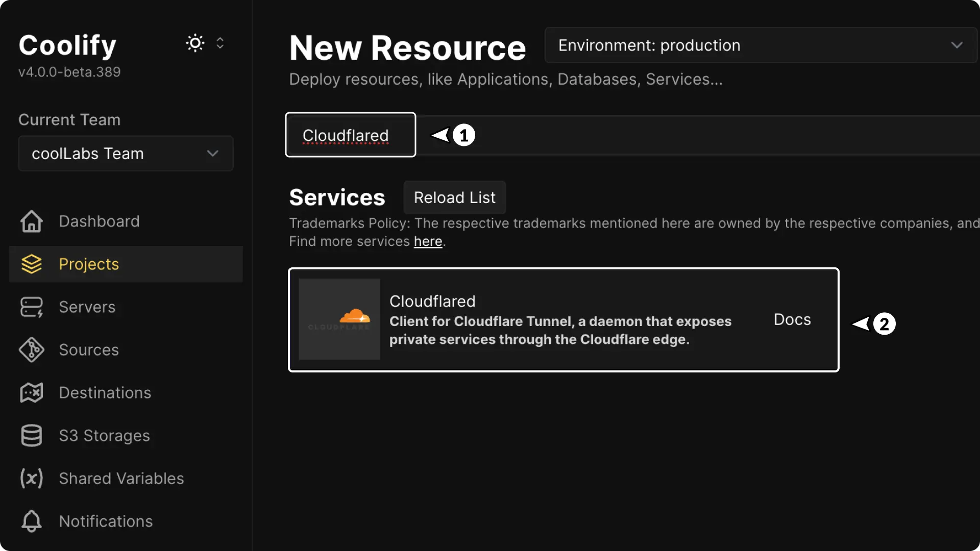Click the Coolify logo title

pyautogui.click(x=67, y=45)
